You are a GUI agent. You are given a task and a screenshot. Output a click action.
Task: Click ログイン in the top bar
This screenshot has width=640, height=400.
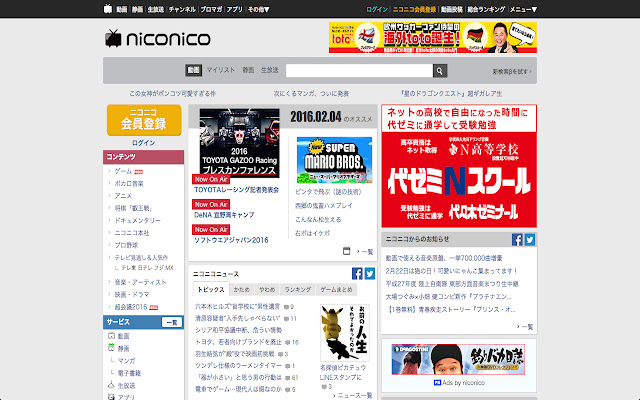tap(377, 9)
